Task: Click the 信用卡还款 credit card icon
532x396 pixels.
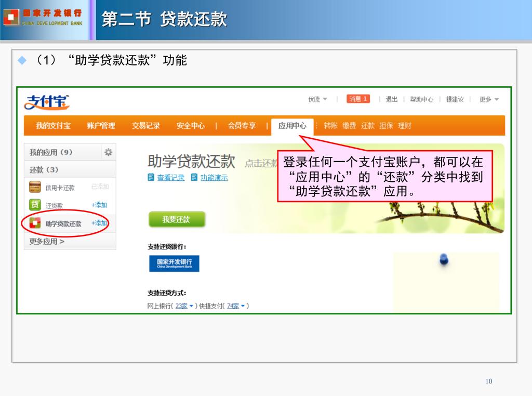Action: click(35, 187)
